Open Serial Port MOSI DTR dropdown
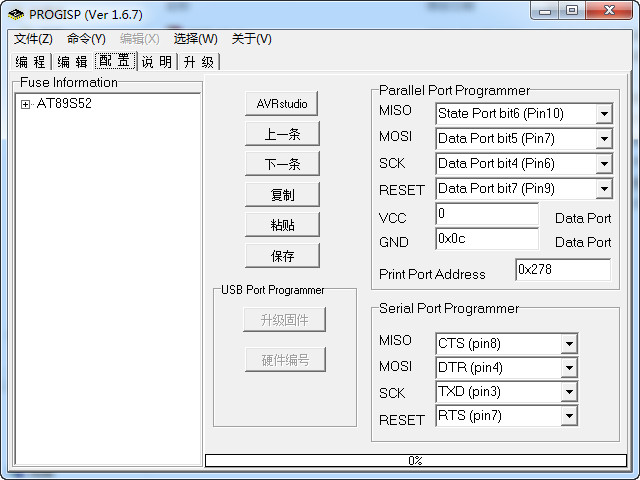This screenshot has height=480, width=640. pyautogui.click(x=568, y=368)
